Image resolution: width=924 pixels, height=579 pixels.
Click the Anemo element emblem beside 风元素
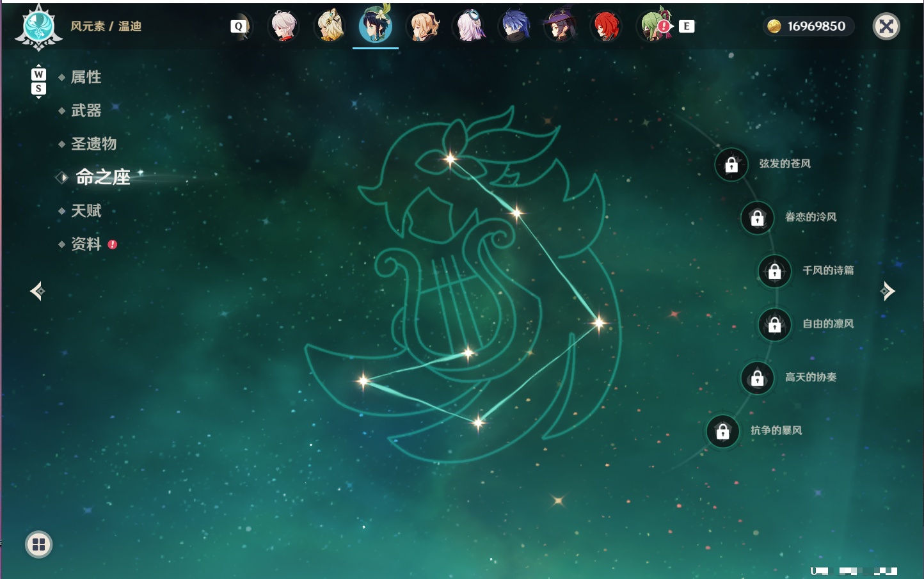(38, 27)
